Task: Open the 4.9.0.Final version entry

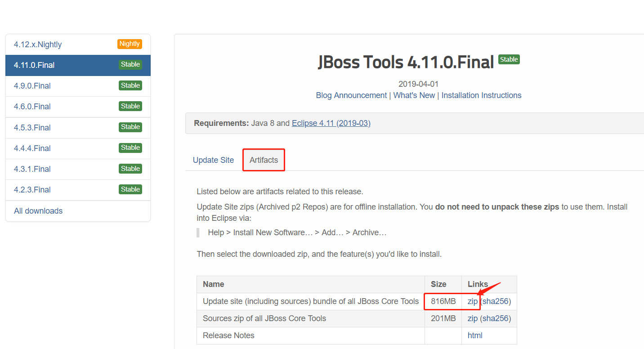Action: (x=78, y=86)
